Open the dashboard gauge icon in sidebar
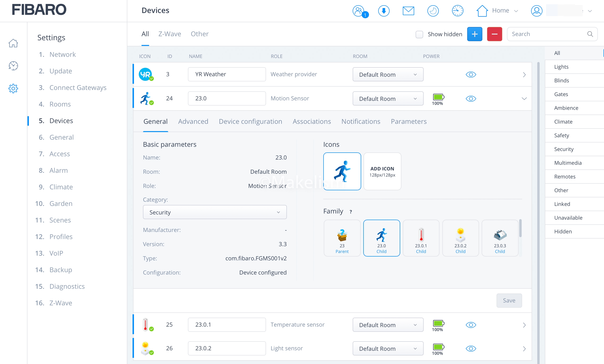 [13, 66]
